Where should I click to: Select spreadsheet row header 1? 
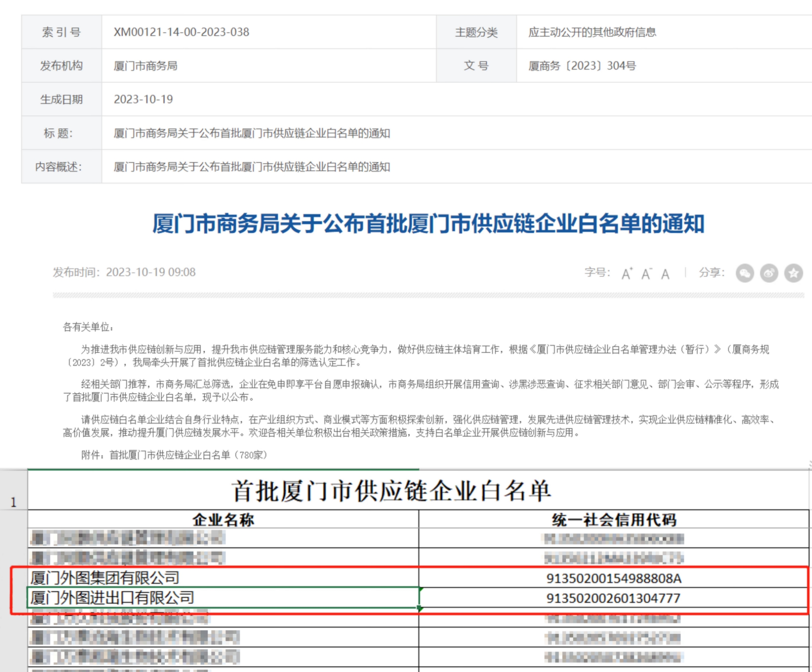click(14, 501)
